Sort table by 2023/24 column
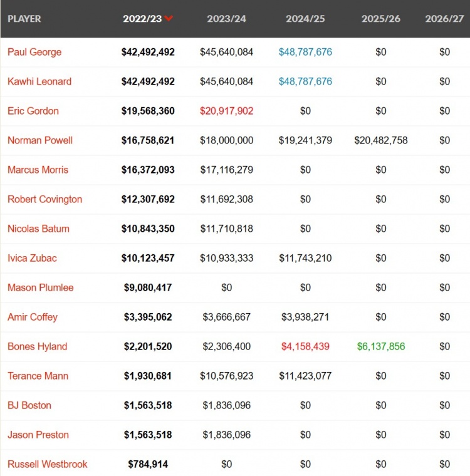Viewport: 470px width, 476px height. [x=226, y=19]
